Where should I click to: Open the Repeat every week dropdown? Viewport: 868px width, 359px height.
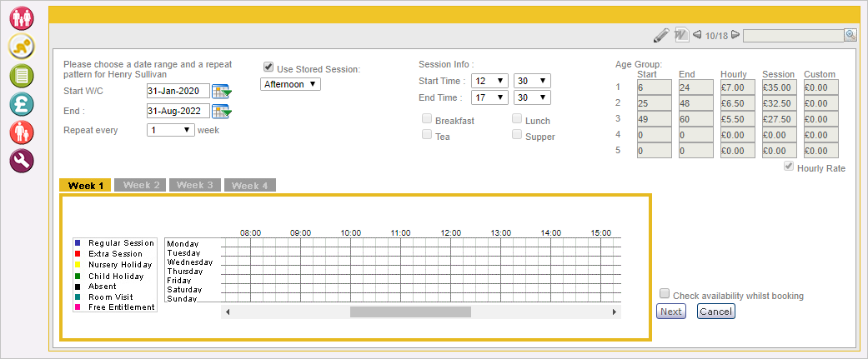[x=170, y=130]
